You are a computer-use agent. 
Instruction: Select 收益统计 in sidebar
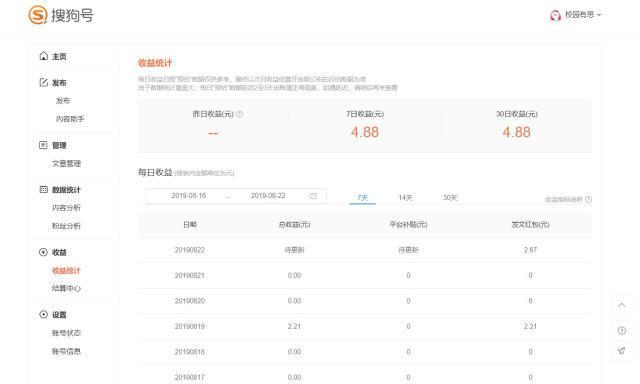click(x=67, y=271)
